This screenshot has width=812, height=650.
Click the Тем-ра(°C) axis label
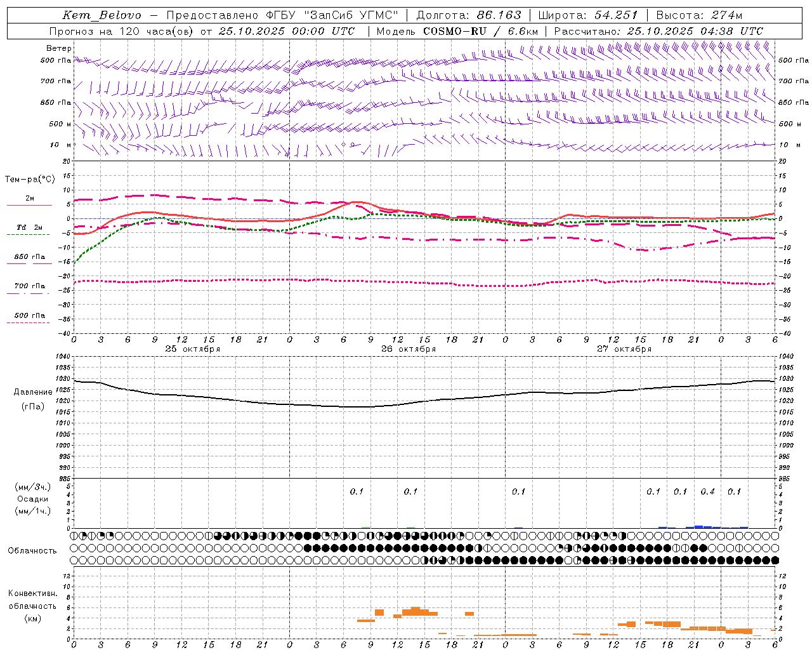(30, 180)
